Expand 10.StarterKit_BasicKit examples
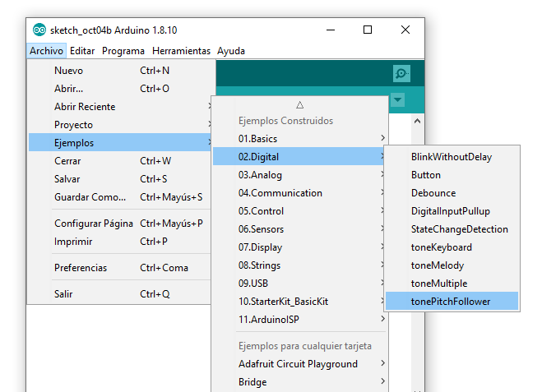This screenshot has width=542, height=392. pyautogui.click(x=299, y=302)
